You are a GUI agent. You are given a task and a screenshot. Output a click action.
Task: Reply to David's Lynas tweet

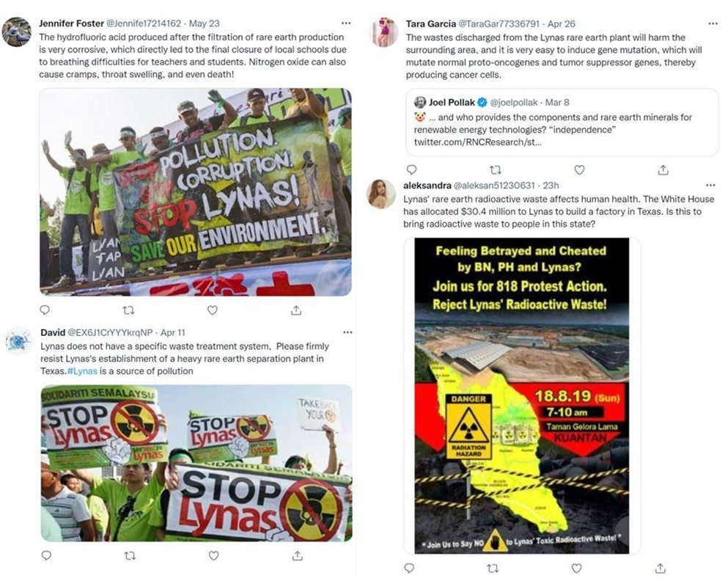pos(46,555)
